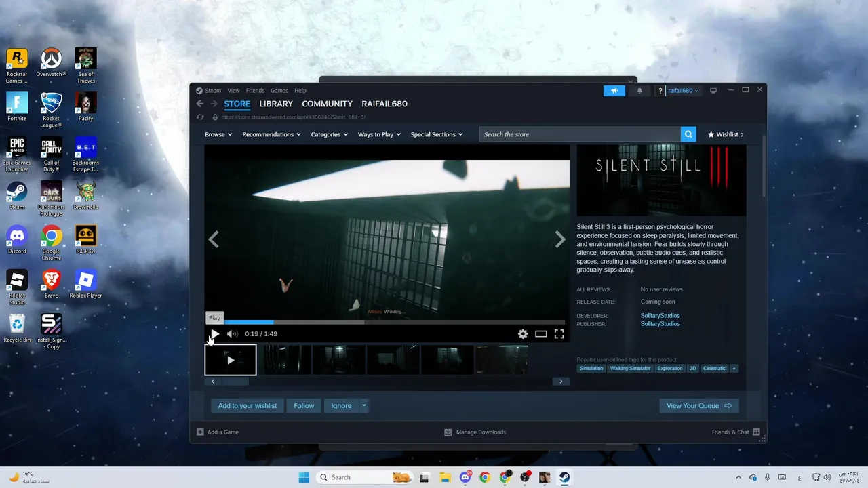Focus the Search the store field
Image resolution: width=868 pixels, height=488 pixels.
click(580, 134)
